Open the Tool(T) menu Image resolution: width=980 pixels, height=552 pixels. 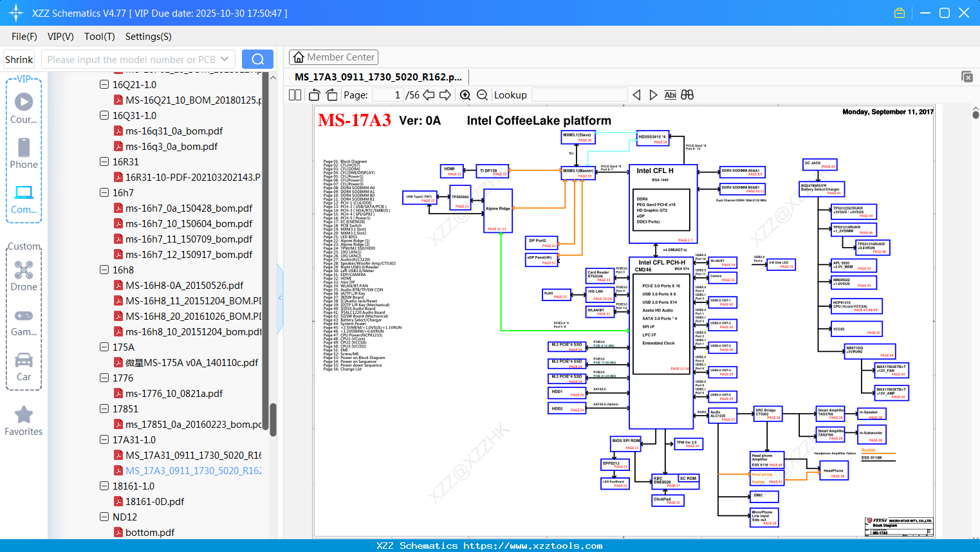(x=100, y=37)
